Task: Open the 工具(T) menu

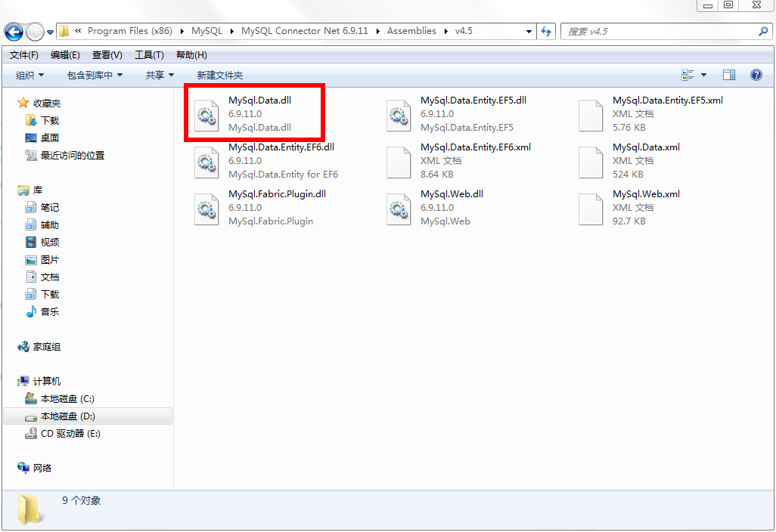Action: coord(150,55)
